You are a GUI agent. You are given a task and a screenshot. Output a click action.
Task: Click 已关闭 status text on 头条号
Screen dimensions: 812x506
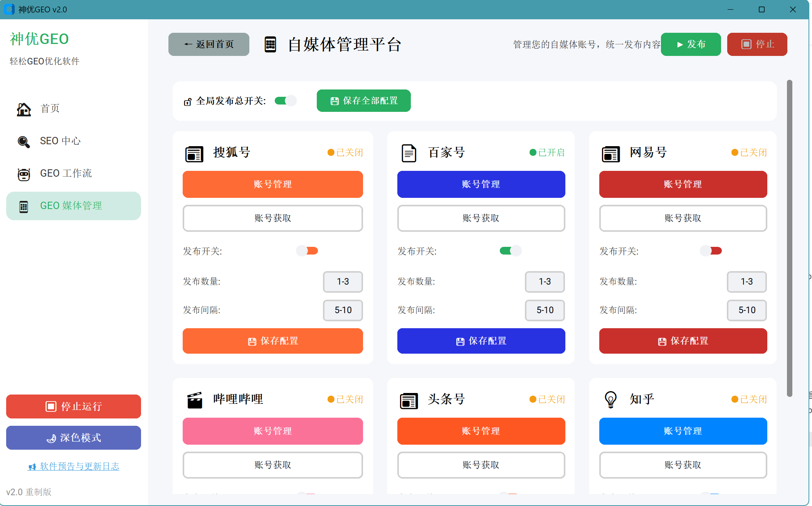click(551, 399)
